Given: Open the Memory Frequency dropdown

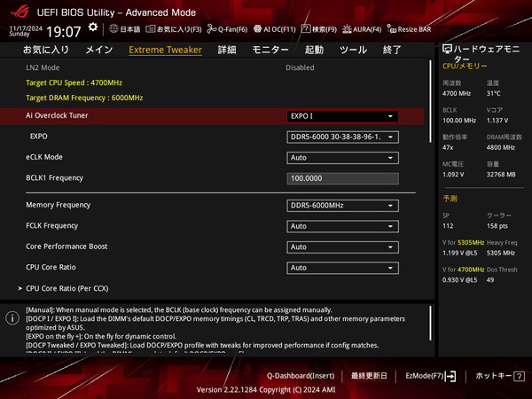Looking at the screenshot, I should 342,206.
